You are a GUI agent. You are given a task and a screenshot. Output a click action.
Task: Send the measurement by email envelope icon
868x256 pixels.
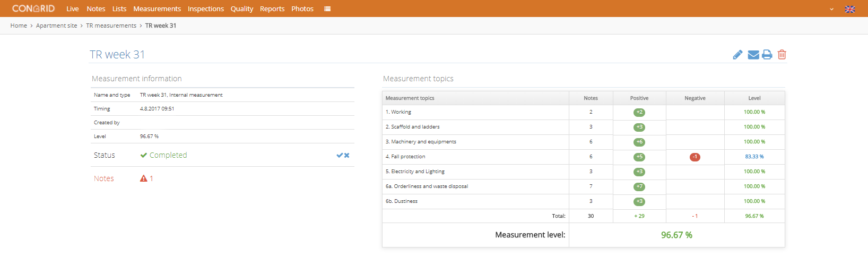tap(753, 55)
